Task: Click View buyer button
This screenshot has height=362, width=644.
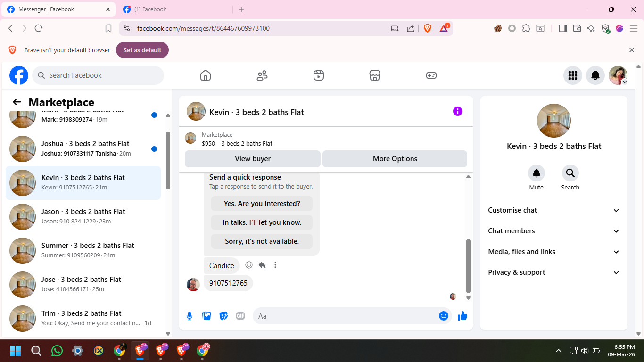Action: point(253,159)
